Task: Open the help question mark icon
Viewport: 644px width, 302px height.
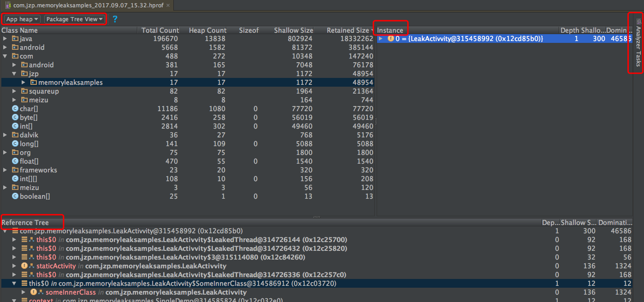Action: (x=115, y=19)
